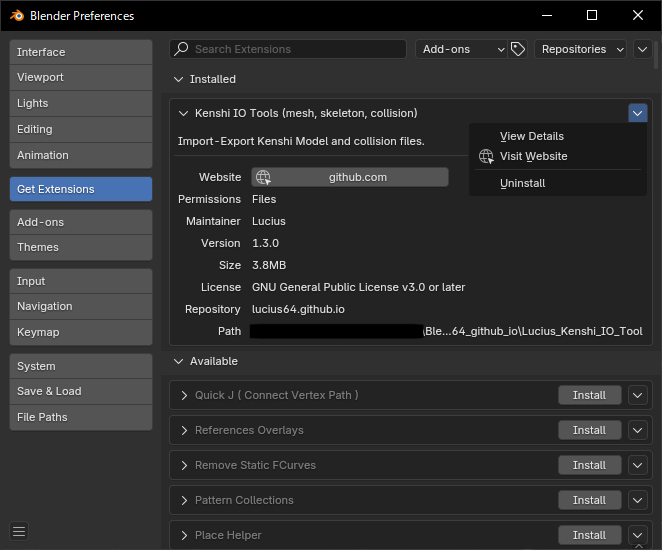Switch to Animation preferences tab
This screenshot has height=550, width=662.
(x=81, y=155)
